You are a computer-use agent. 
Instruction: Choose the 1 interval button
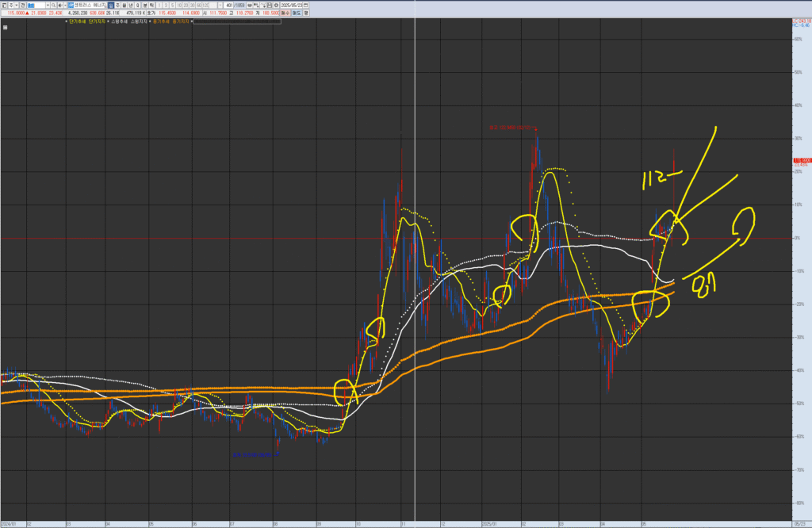159,6
